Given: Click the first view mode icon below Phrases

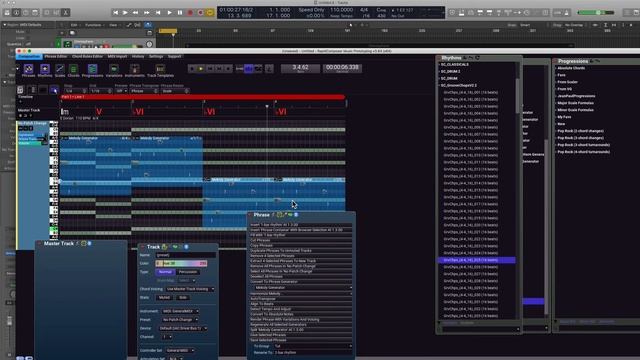Looking at the screenshot, I should (x=20, y=90).
